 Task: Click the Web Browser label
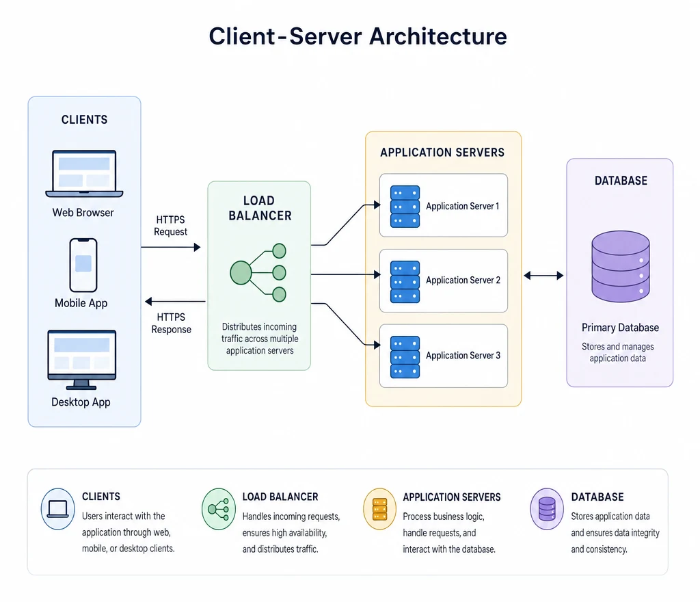83,213
